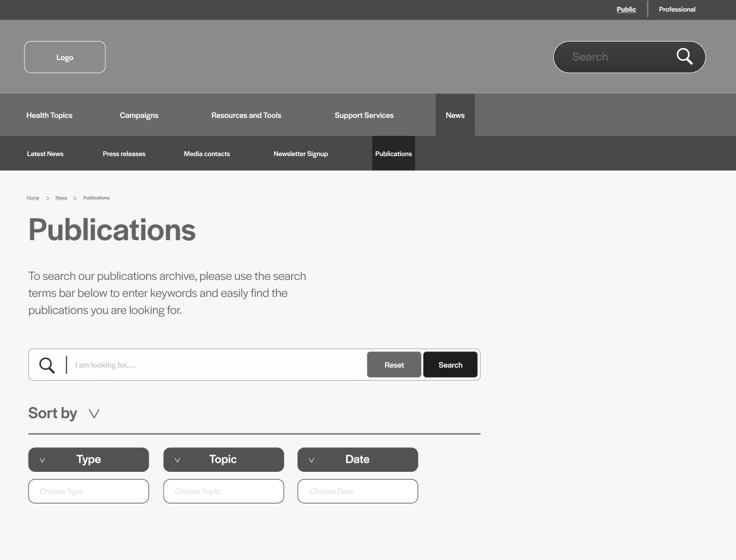
Task: Open Newsletter Signup submenu item
Action: tap(301, 154)
